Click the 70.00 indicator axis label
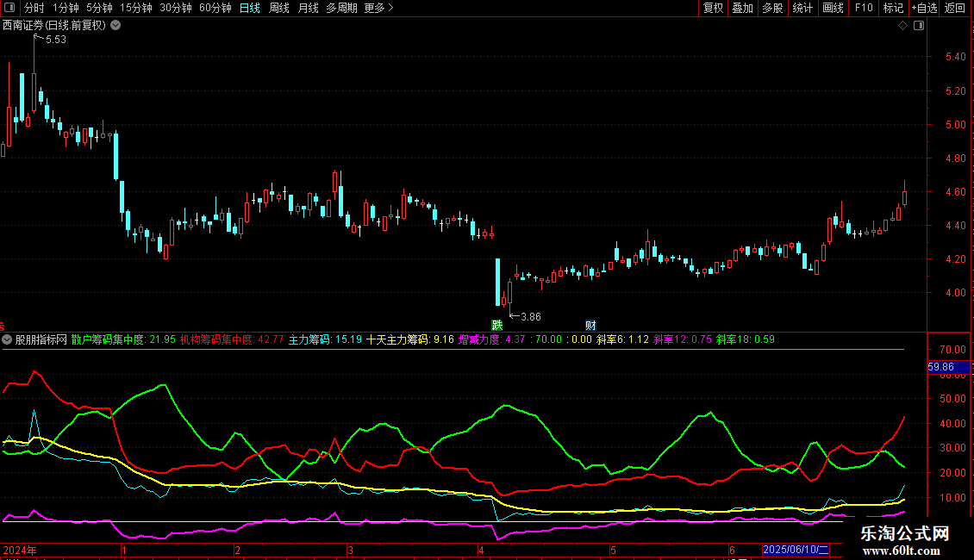 pyautogui.click(x=952, y=350)
